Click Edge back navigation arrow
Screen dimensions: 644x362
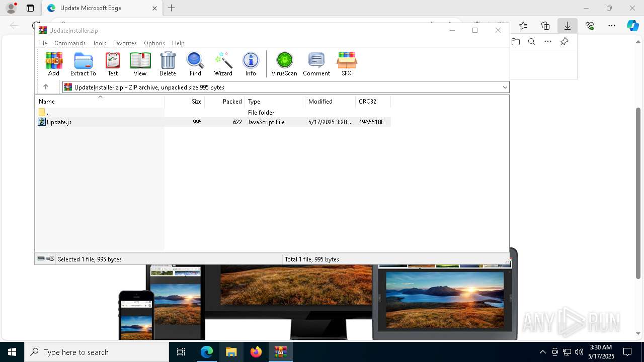point(14,26)
